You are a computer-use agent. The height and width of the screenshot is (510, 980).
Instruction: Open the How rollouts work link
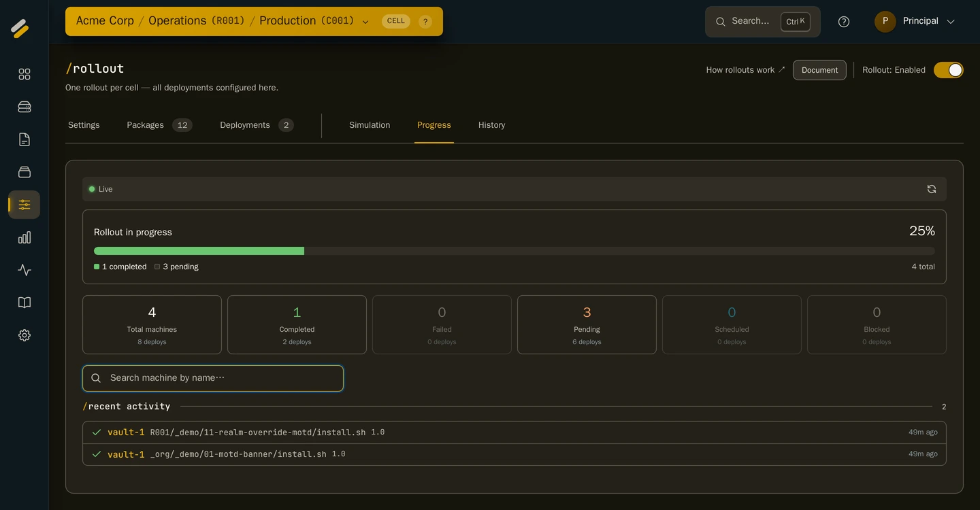(745, 70)
